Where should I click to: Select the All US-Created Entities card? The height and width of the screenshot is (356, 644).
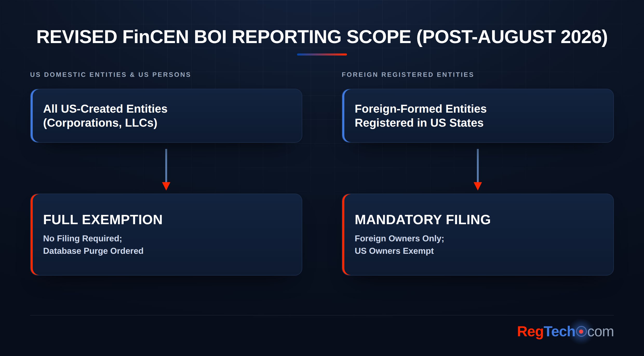tap(166, 116)
